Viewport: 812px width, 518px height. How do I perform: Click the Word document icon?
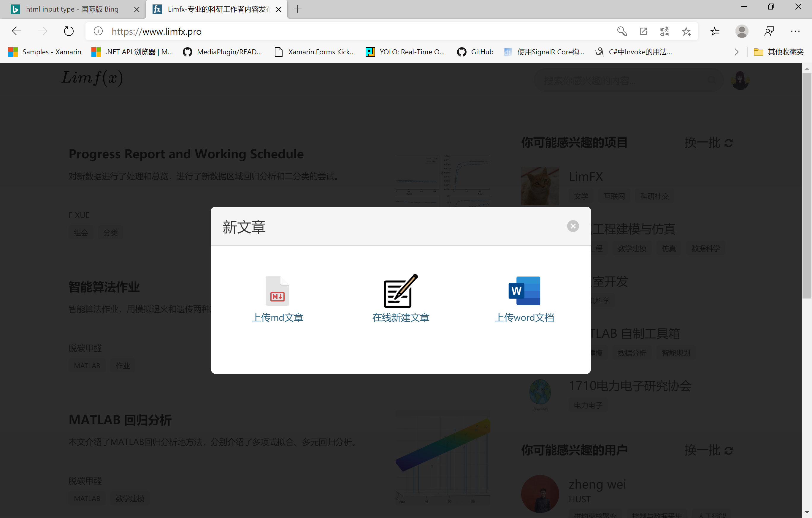pos(524,290)
